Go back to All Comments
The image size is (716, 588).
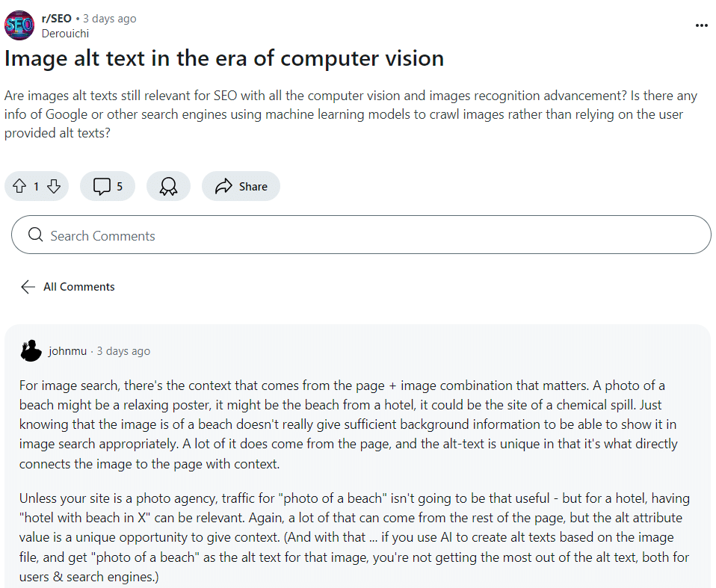click(79, 287)
